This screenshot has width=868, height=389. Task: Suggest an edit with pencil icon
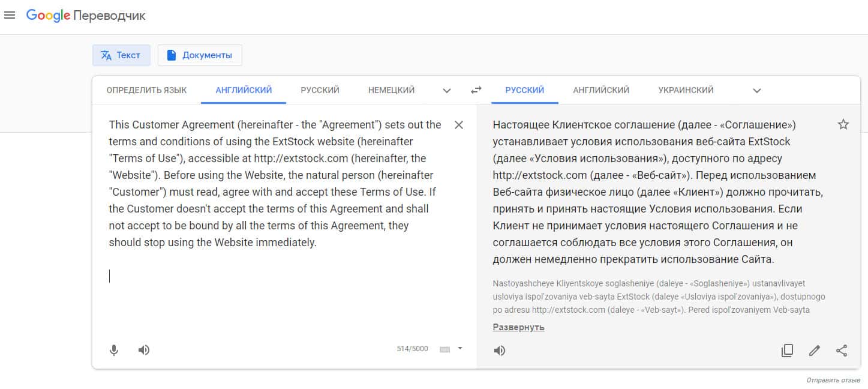tap(814, 351)
